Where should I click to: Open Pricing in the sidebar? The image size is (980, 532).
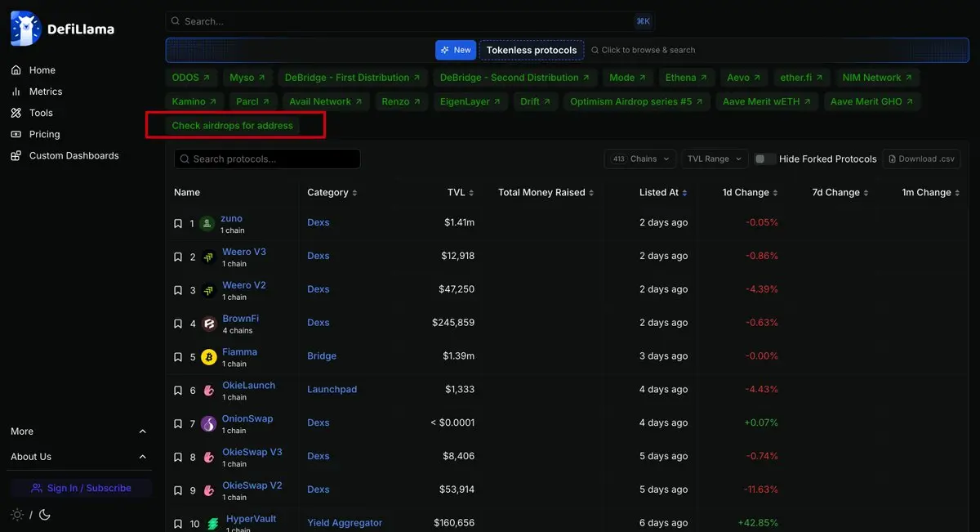(35, 134)
